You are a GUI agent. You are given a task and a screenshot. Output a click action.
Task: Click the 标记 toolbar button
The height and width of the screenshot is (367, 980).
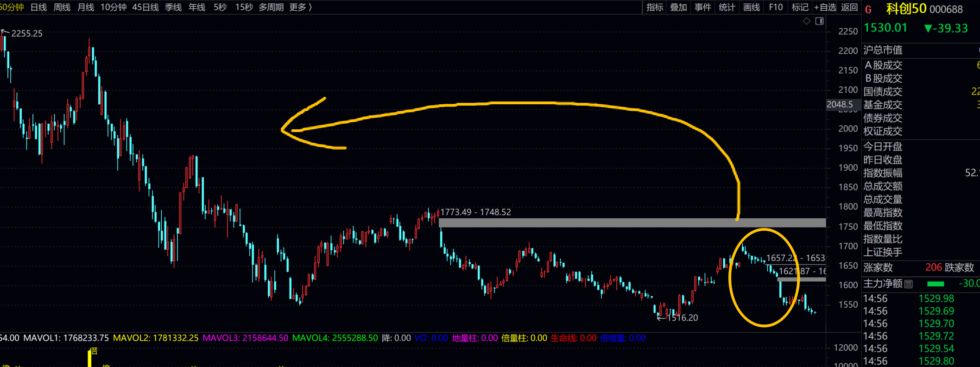click(800, 7)
